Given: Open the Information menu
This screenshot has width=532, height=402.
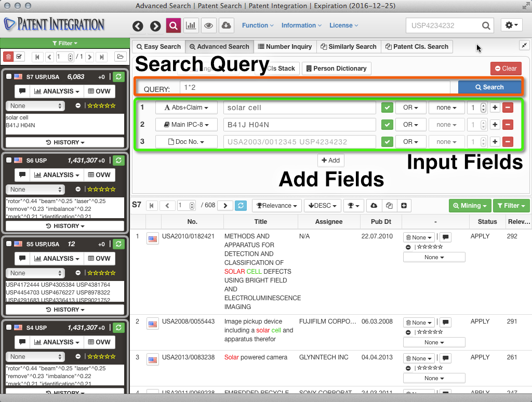Looking at the screenshot, I should 301,25.
